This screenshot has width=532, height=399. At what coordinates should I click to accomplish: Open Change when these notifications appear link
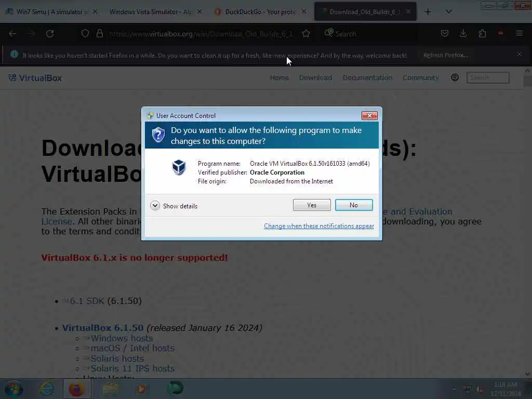[319, 226]
